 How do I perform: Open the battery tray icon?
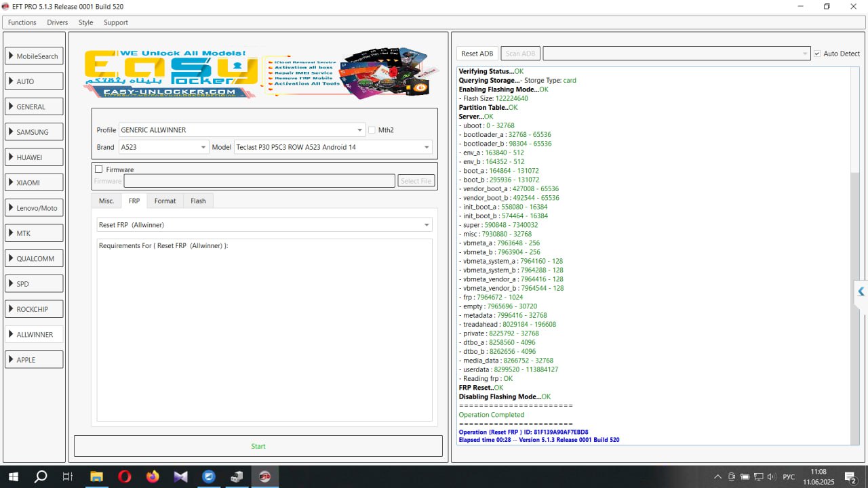tap(745, 476)
